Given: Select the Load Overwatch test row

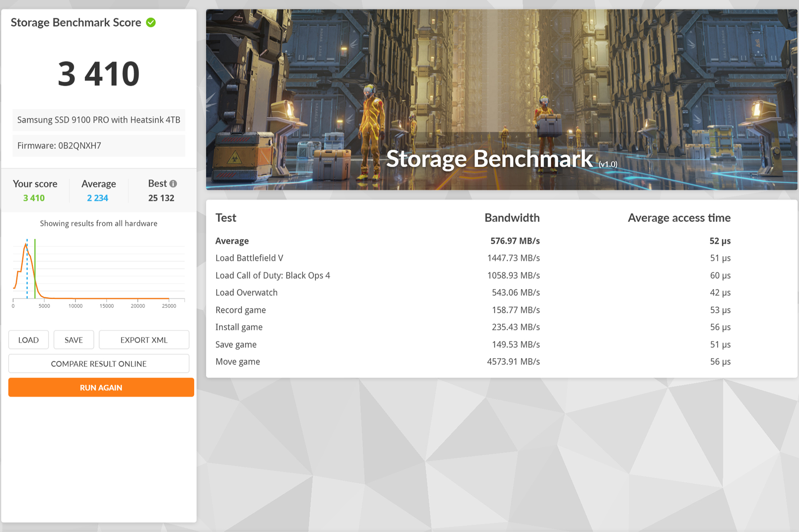Looking at the screenshot, I should pyautogui.click(x=246, y=293).
